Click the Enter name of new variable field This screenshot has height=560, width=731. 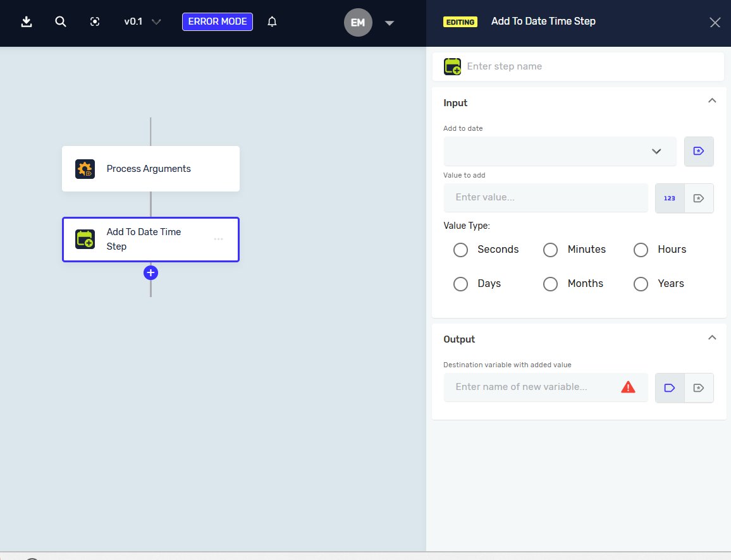click(546, 387)
